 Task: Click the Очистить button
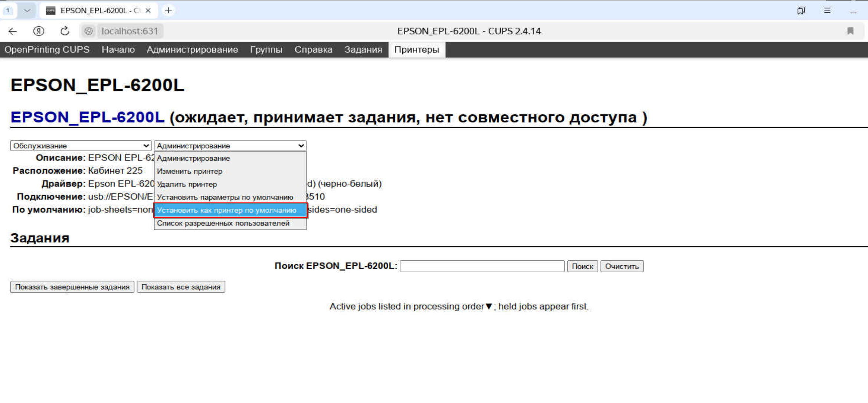pos(622,266)
